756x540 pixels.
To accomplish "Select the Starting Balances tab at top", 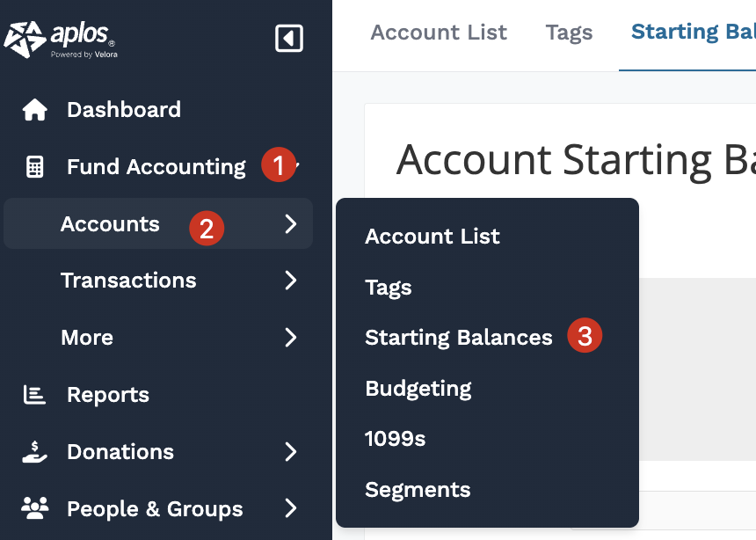I will click(x=692, y=33).
